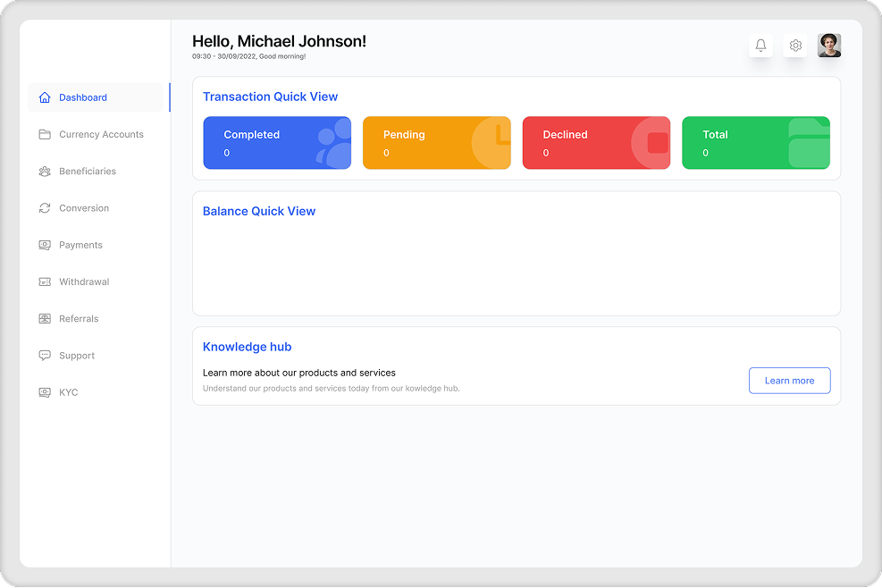Click 'Learn more about our products and services'
Image resolution: width=882 pixels, height=588 pixels.
(299, 373)
